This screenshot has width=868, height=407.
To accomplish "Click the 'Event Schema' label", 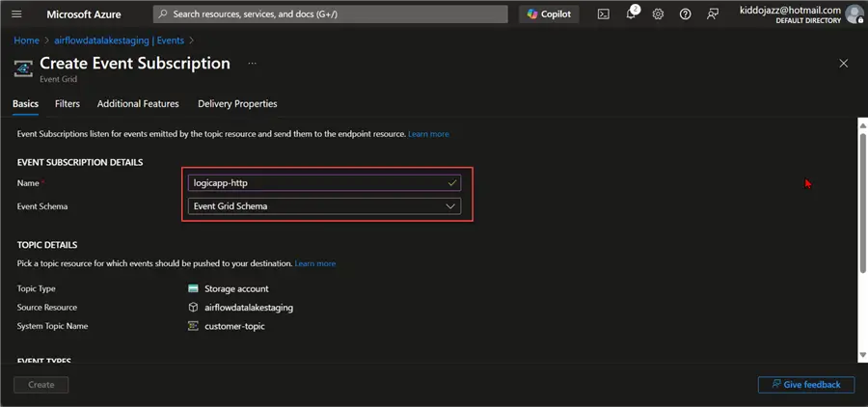I will coord(42,206).
